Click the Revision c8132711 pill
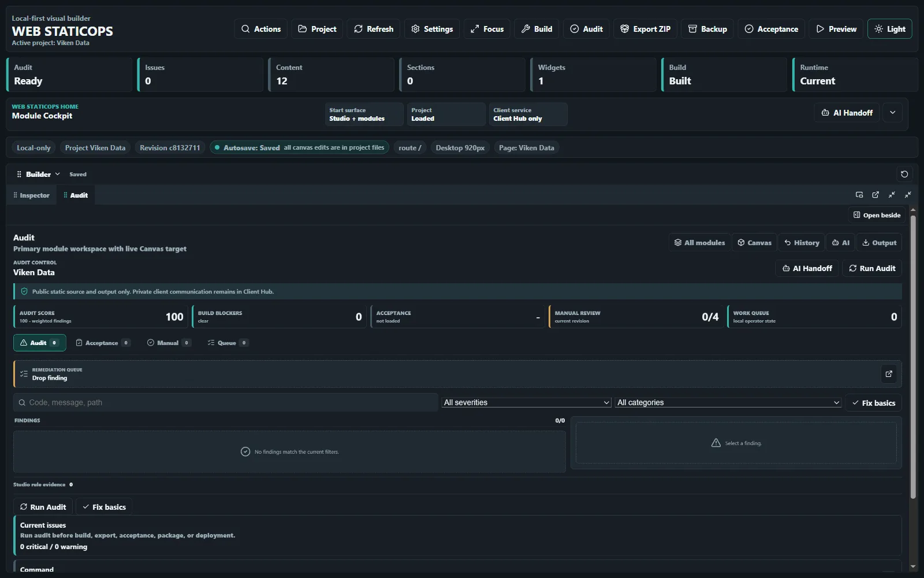Screen dimensions: 924x578 pos(170,147)
